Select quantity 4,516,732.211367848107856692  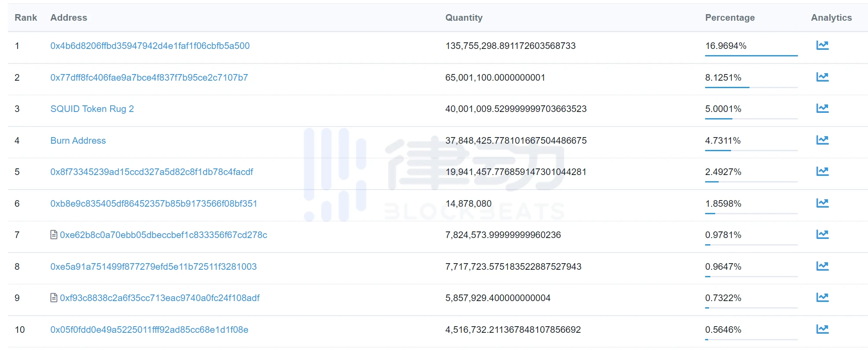(513, 330)
